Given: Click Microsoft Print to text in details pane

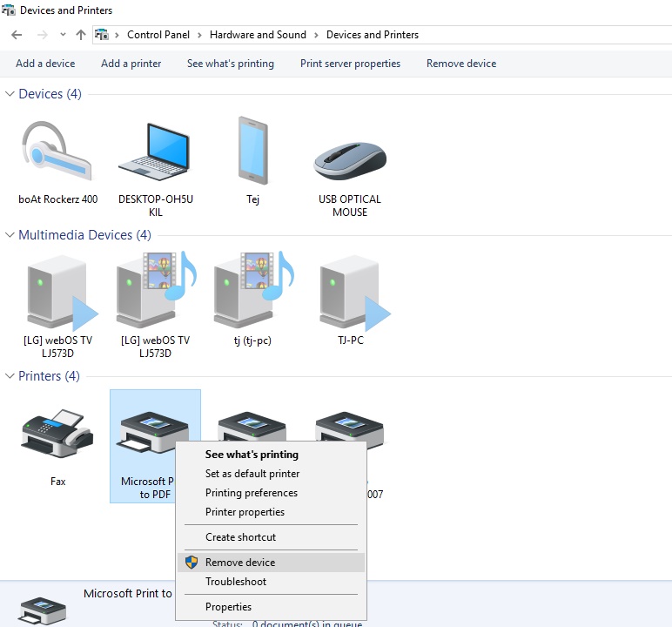Looking at the screenshot, I should coord(128,593).
